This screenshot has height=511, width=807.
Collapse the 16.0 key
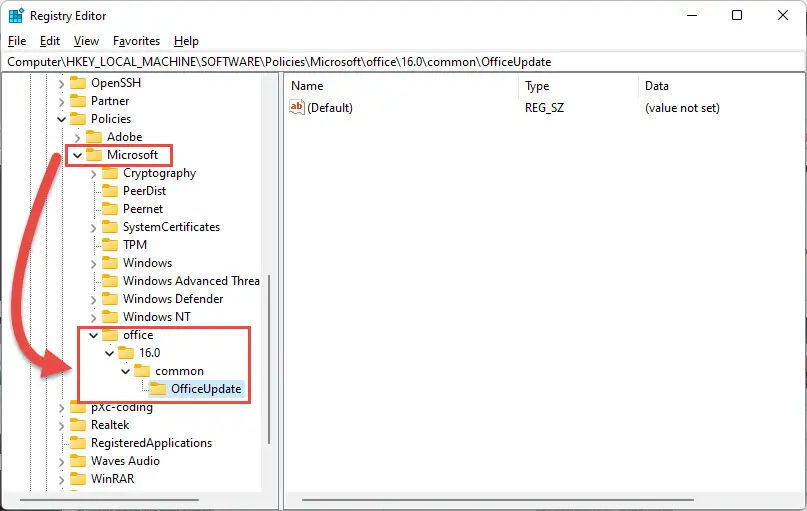pyautogui.click(x=109, y=353)
